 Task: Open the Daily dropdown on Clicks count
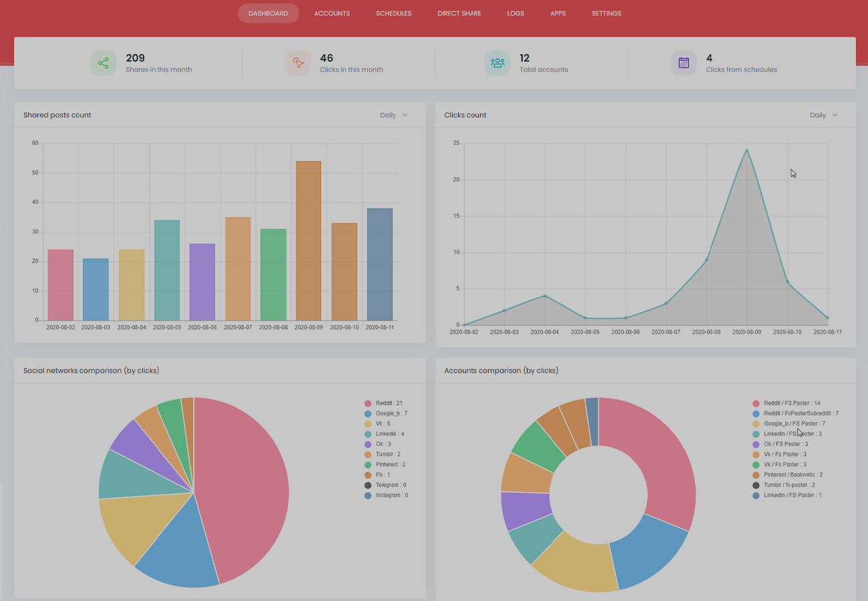tap(823, 115)
